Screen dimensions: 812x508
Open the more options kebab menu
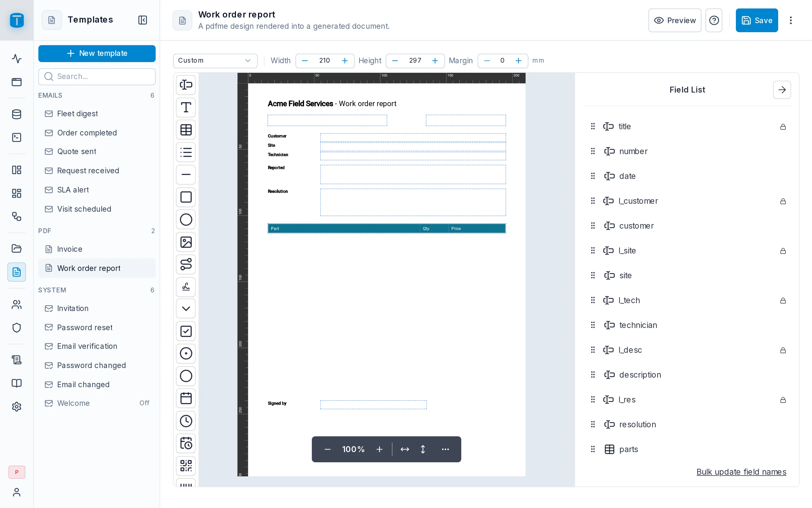pos(791,21)
